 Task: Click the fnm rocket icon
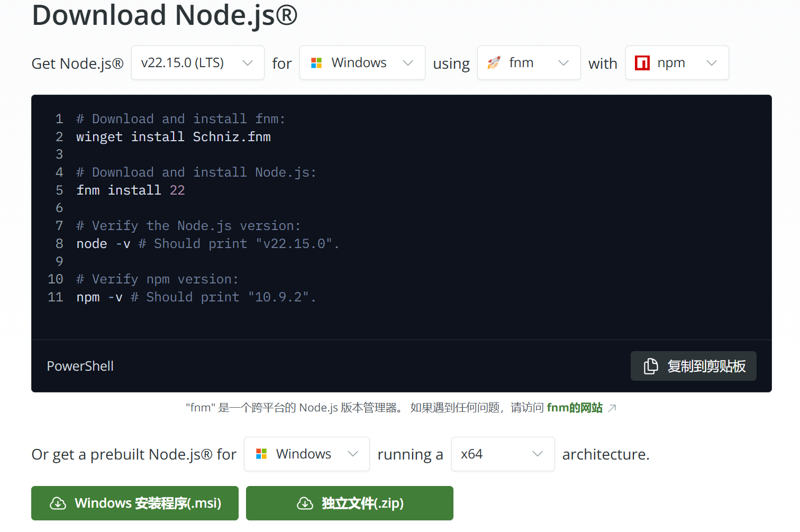click(x=494, y=63)
